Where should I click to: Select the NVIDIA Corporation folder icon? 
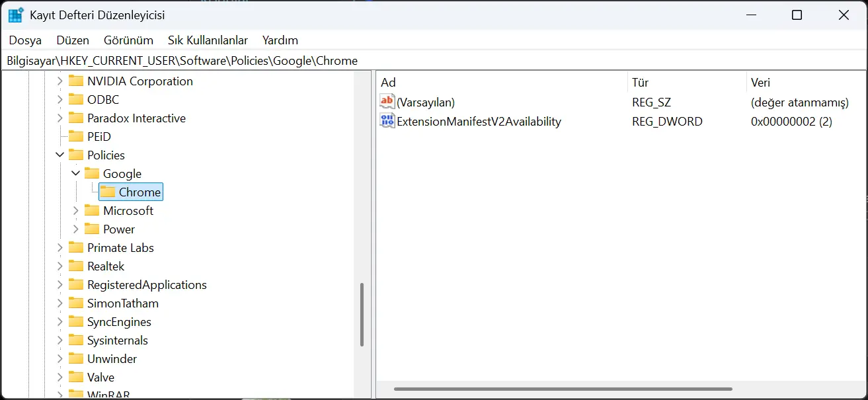[x=76, y=81]
